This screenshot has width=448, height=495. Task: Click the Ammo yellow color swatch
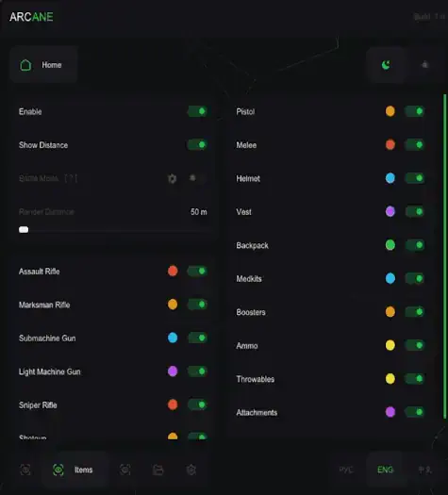pyautogui.click(x=390, y=345)
